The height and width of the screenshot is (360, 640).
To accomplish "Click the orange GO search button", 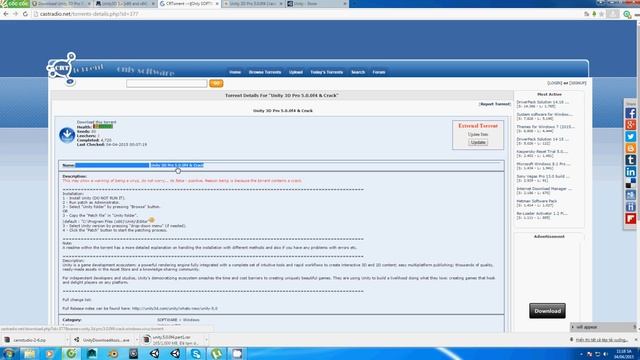I will (216, 83).
